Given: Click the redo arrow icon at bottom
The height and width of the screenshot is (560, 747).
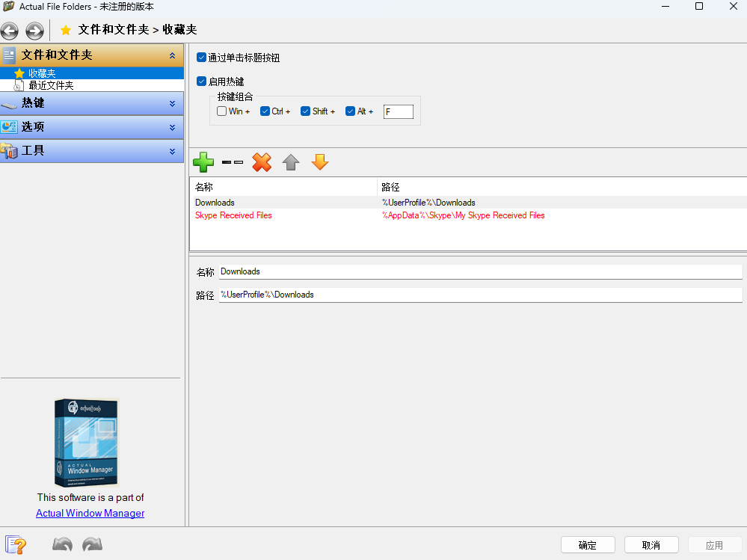Looking at the screenshot, I should (x=93, y=544).
